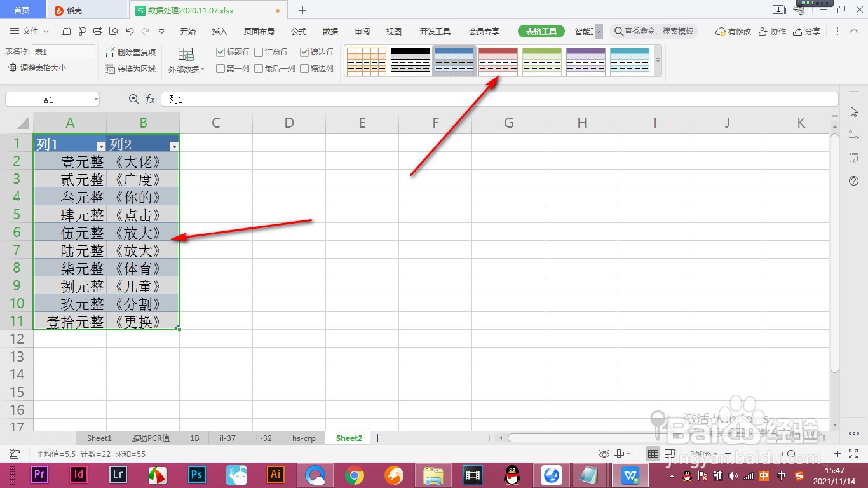Open the 列1 filter dropdown
Screen dimensions: 868x488
click(x=100, y=146)
